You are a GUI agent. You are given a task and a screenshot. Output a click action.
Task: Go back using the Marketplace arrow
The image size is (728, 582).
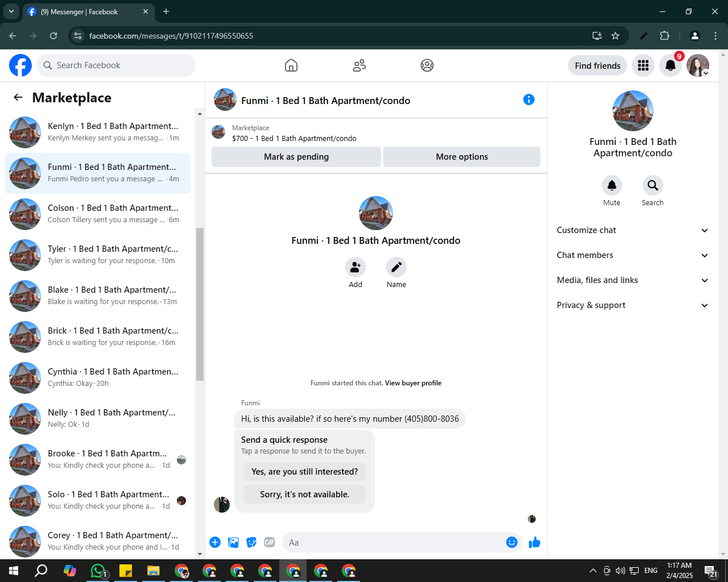(18, 98)
